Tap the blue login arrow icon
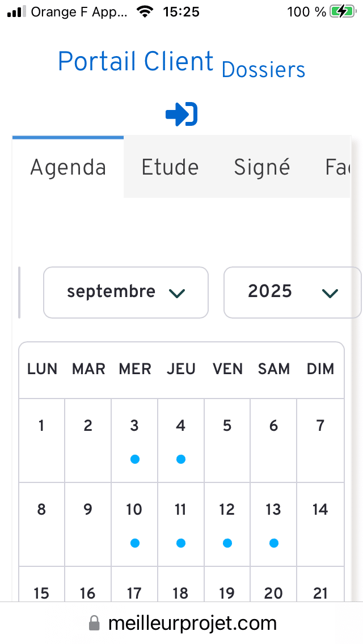This screenshot has height=644, width=363. [x=181, y=115]
